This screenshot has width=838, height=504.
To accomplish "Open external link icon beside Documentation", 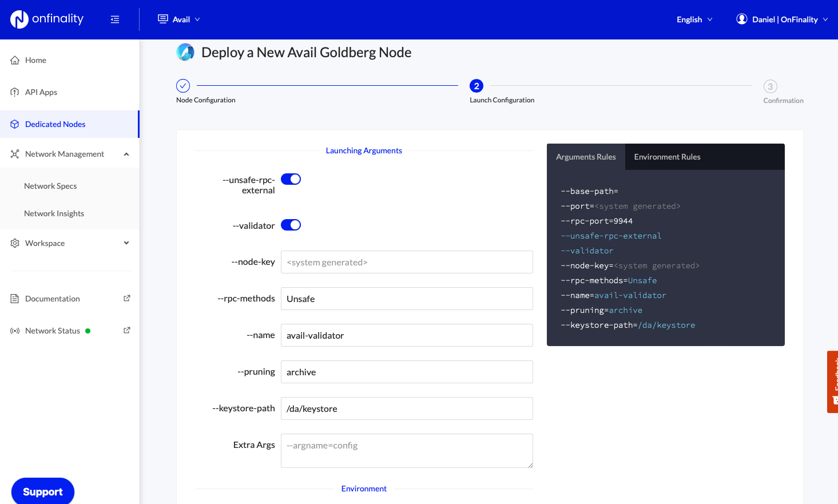I will click(127, 299).
